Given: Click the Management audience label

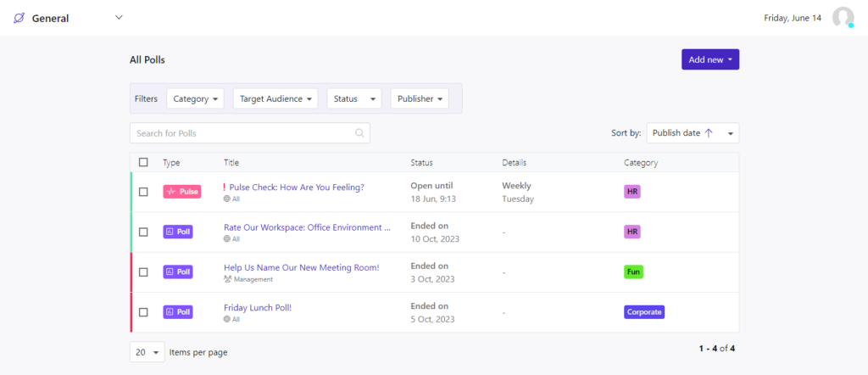Looking at the screenshot, I should point(253,279).
